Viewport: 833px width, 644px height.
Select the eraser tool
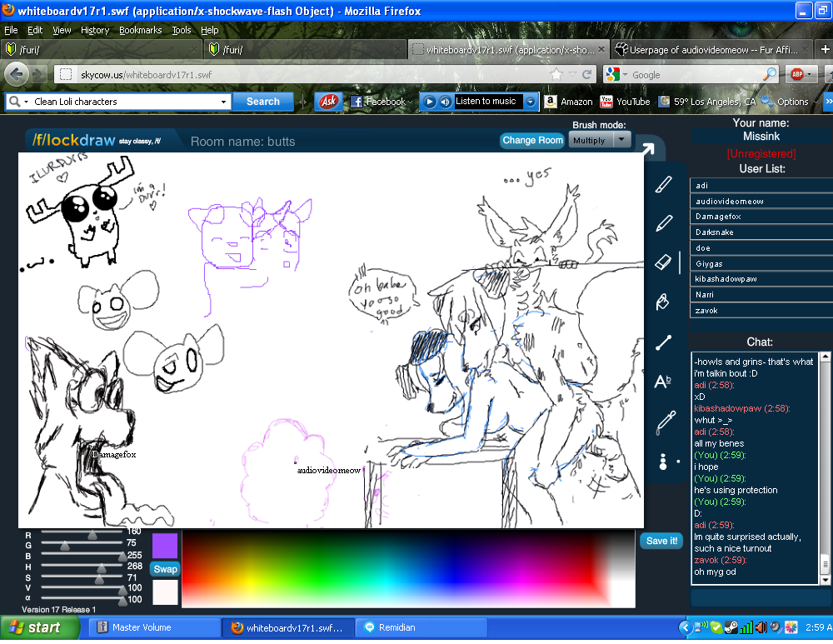tap(663, 262)
